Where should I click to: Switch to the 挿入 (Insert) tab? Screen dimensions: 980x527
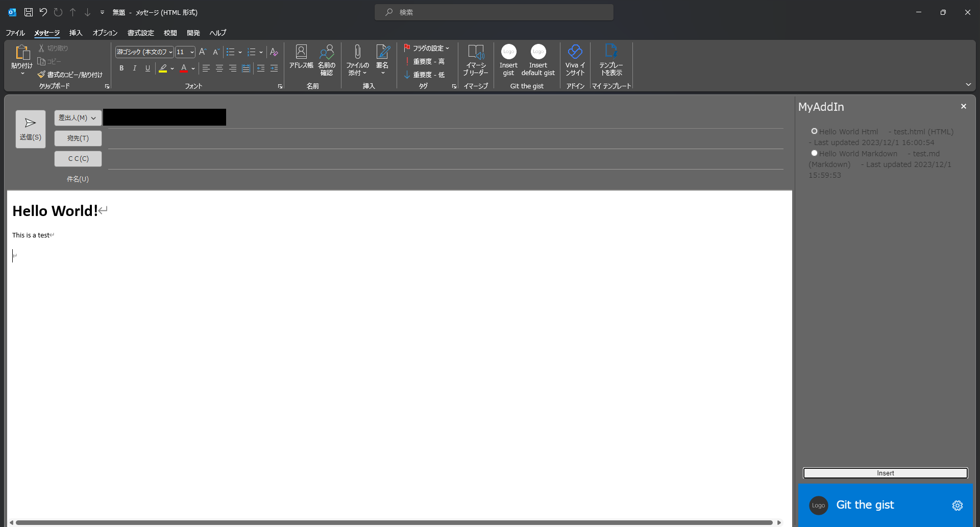pyautogui.click(x=76, y=33)
